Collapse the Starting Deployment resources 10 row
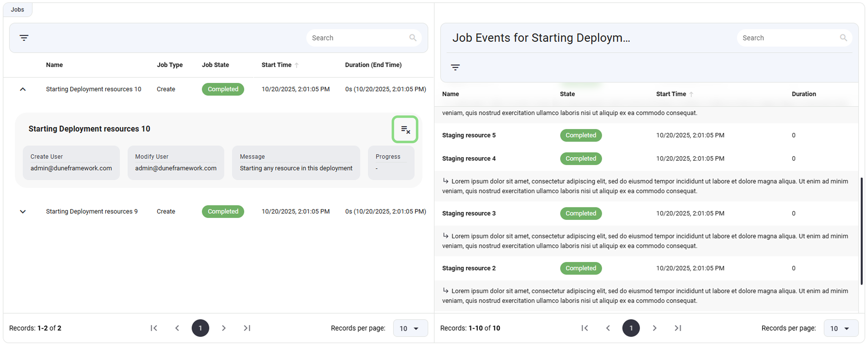Viewport: 868px width, 346px height. pyautogui.click(x=23, y=89)
